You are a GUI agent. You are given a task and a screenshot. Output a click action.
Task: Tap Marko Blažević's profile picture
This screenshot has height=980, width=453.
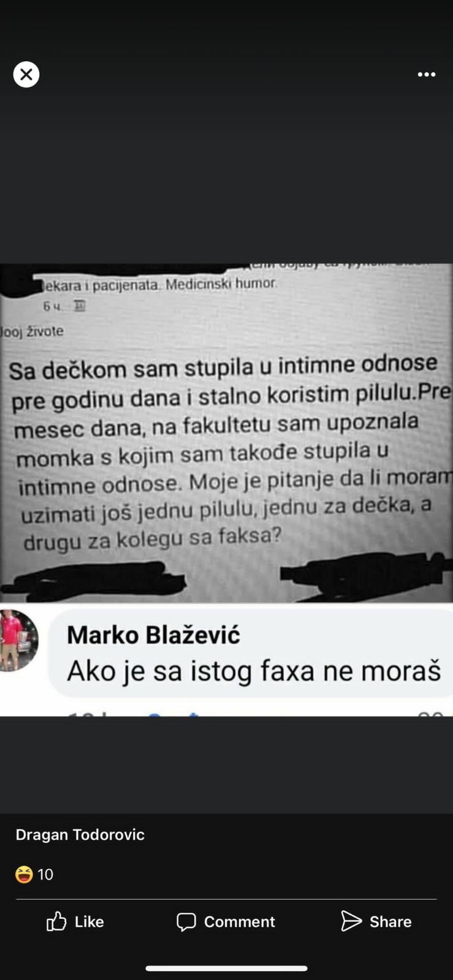pyautogui.click(x=18, y=640)
